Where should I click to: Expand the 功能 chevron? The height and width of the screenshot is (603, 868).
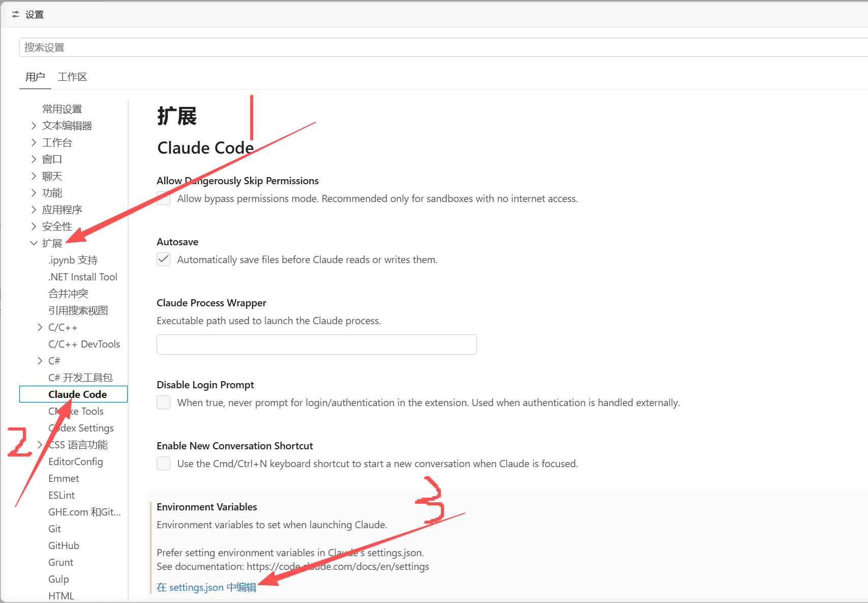pos(34,193)
